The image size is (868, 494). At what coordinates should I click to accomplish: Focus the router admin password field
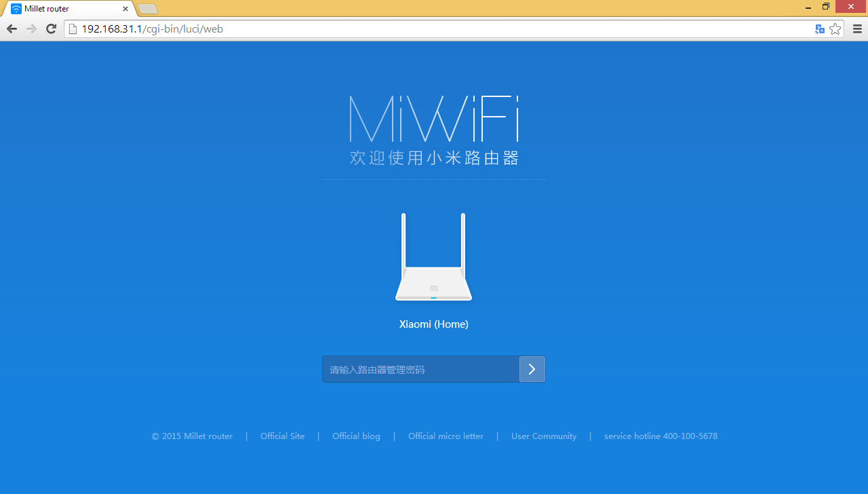coord(420,369)
